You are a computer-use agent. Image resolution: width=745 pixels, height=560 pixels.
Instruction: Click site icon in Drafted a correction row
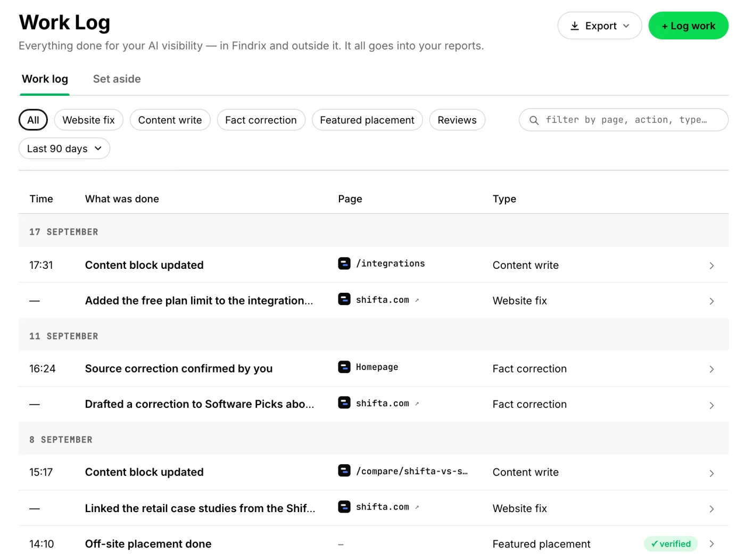point(344,402)
